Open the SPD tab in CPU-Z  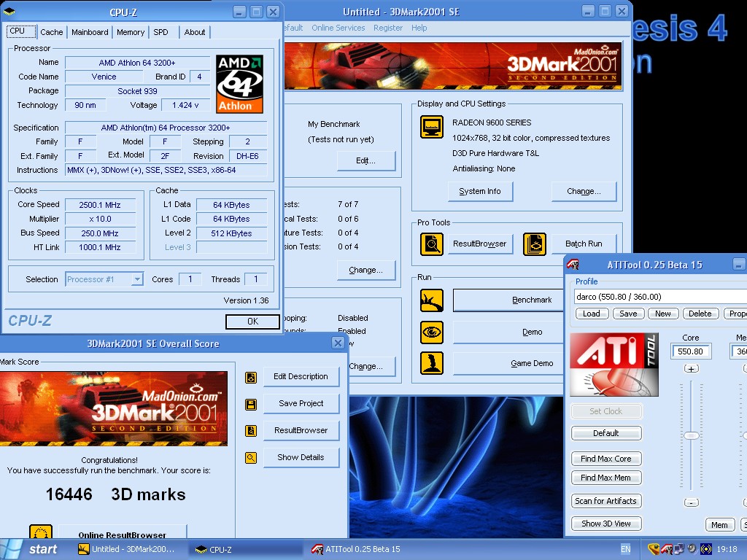[x=160, y=32]
